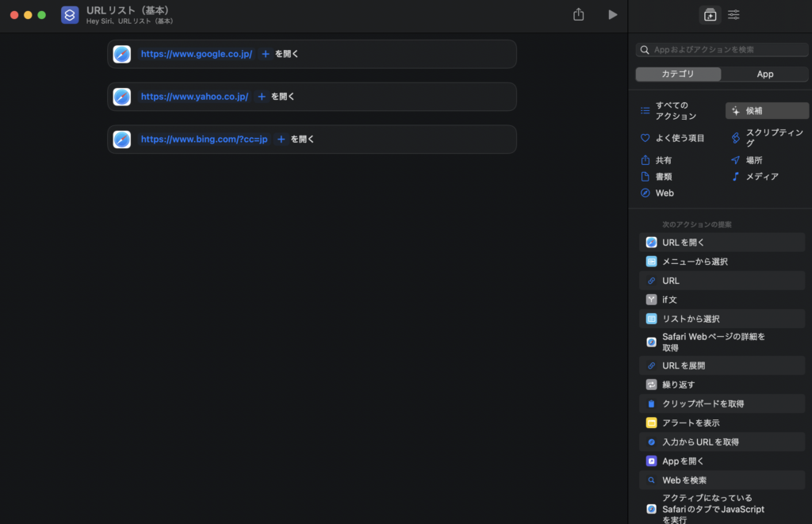Add the クリップボードを取得 suggested action
Viewport: 812px width, 524px height.
click(x=703, y=404)
